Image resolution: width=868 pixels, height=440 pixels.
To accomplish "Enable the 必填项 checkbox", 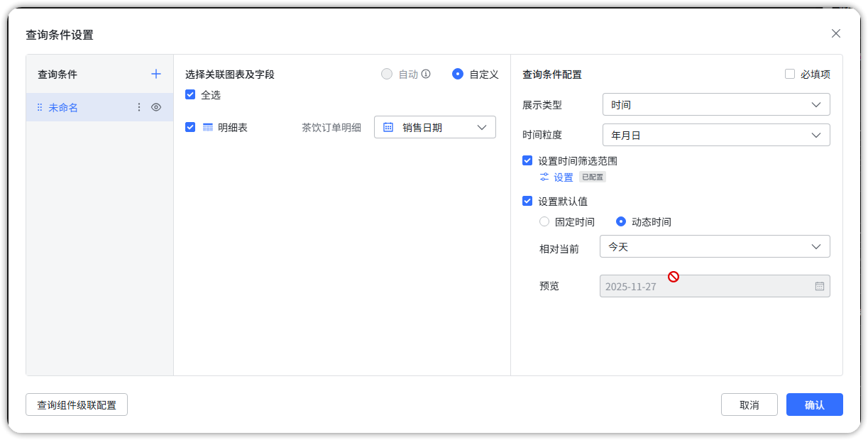I will (x=790, y=74).
